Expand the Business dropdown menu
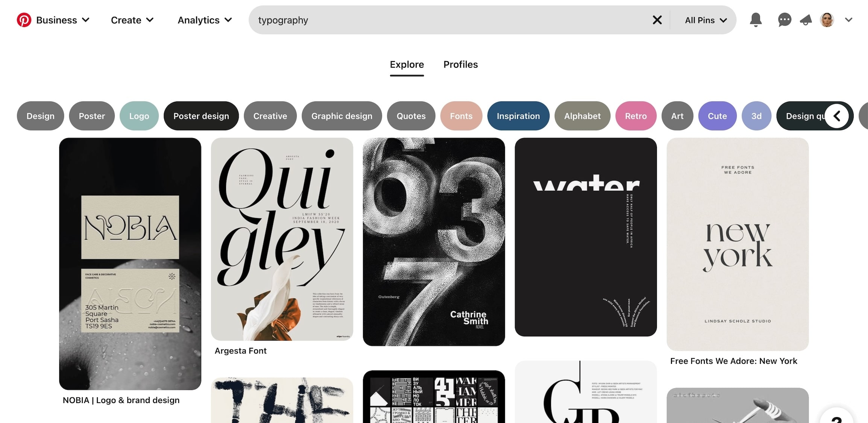The height and width of the screenshot is (423, 868). point(63,20)
